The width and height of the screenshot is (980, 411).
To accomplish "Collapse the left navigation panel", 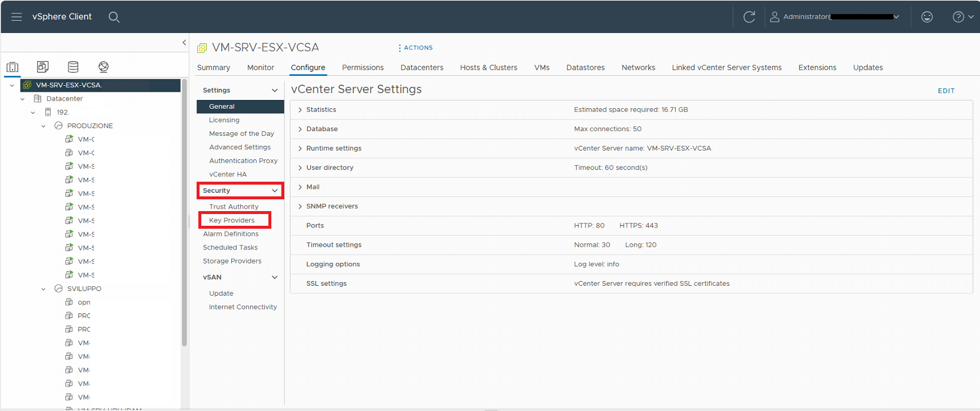I will 184,42.
